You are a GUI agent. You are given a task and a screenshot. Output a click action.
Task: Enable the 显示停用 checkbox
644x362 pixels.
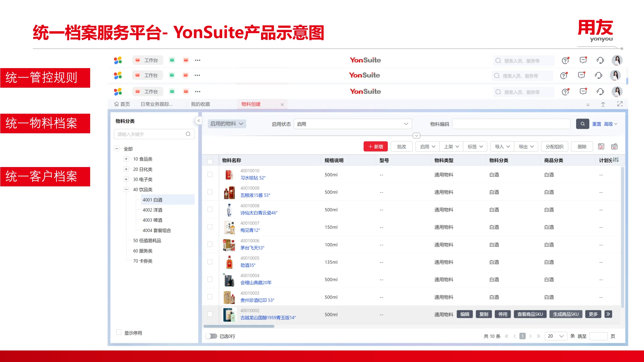119,332
